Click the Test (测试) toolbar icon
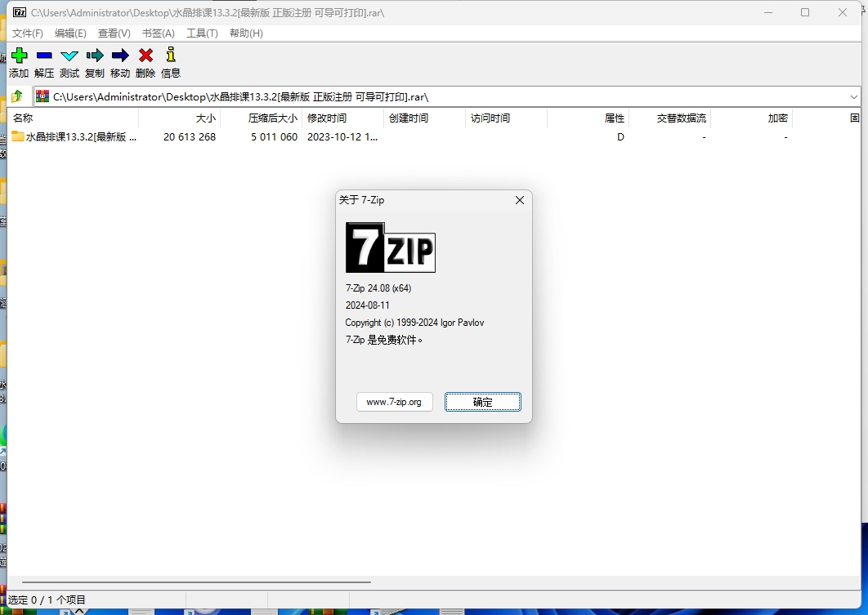The height and width of the screenshot is (615, 868). [x=69, y=56]
